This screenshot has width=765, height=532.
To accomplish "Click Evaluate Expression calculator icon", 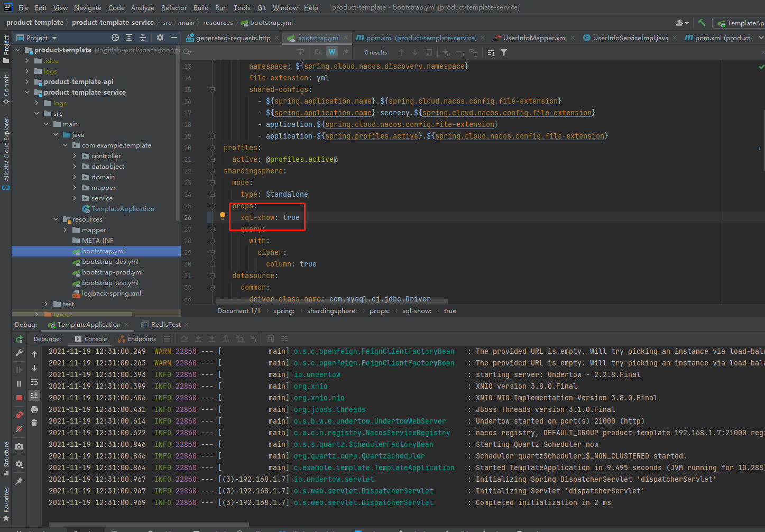I will coord(271,339).
